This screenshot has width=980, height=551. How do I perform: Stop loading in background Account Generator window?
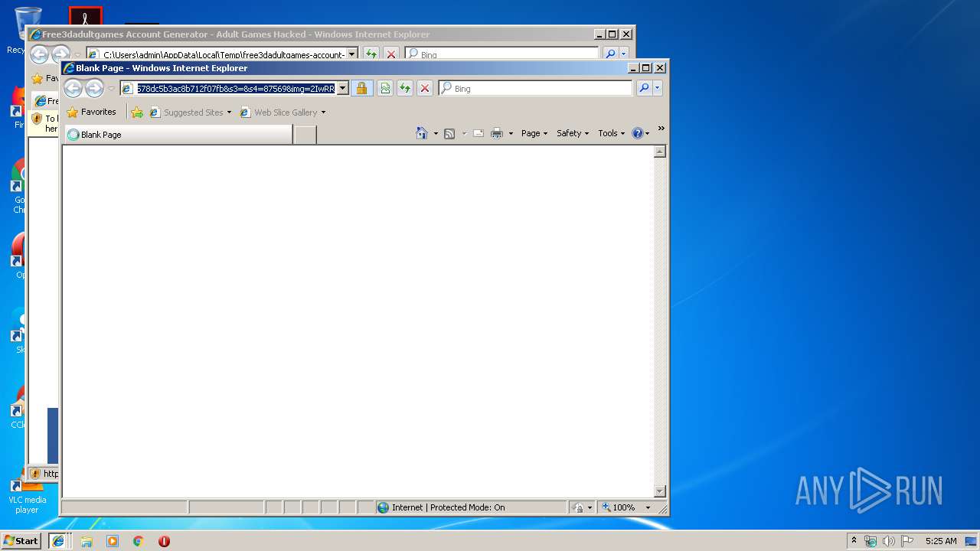point(391,54)
